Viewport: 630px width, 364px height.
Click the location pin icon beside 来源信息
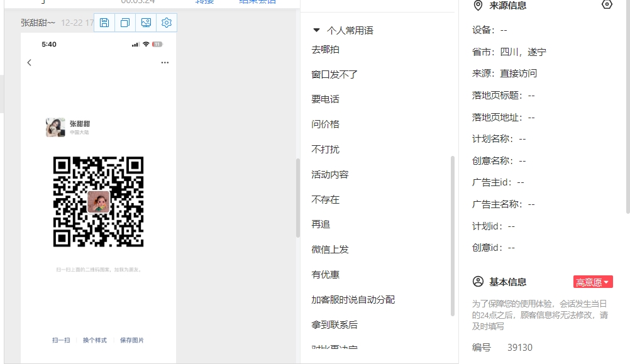478,5
